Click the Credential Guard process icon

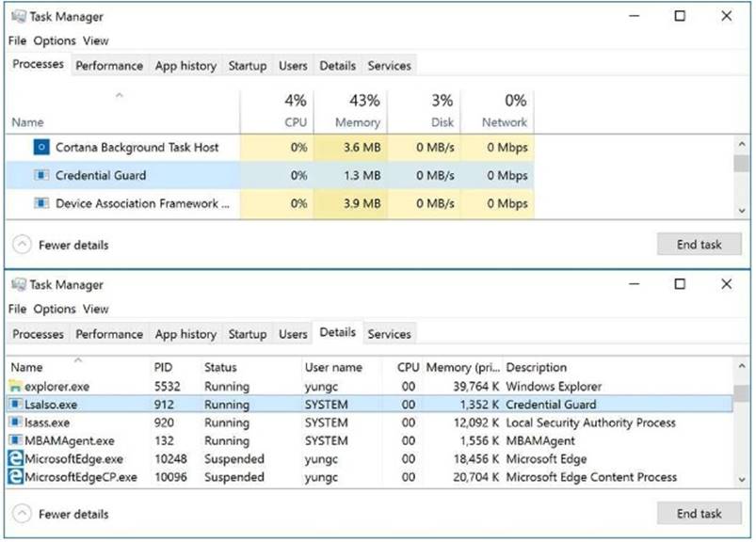pyautogui.click(x=41, y=175)
